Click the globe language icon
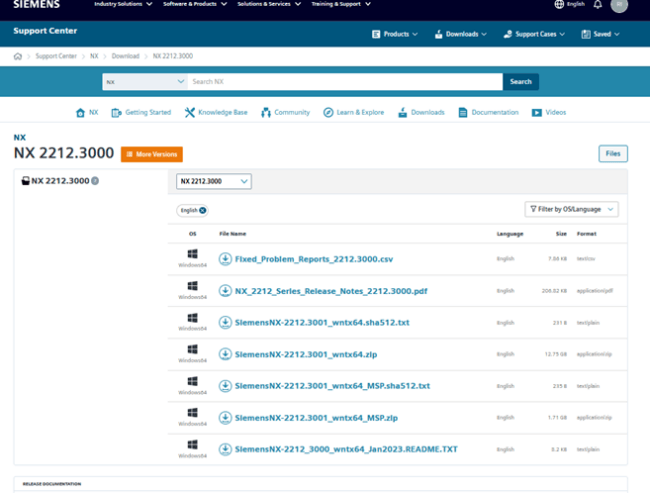This screenshot has width=650, height=493. tap(559, 4)
